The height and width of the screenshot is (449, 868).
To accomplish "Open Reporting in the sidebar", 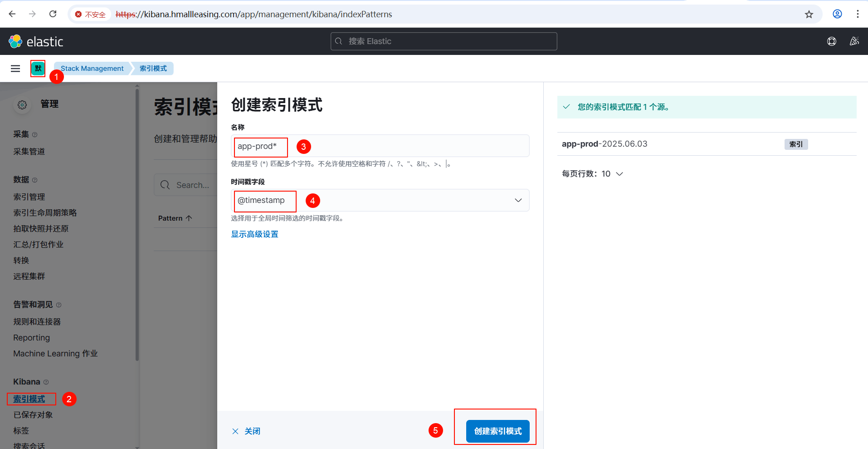I will pos(31,338).
